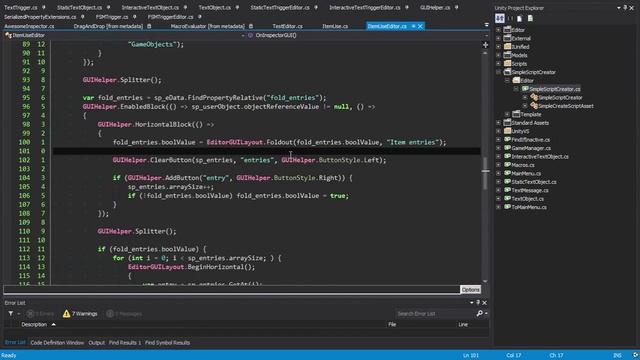Click the document lines icon in Unity Project Explorer toolbar

[530, 18]
